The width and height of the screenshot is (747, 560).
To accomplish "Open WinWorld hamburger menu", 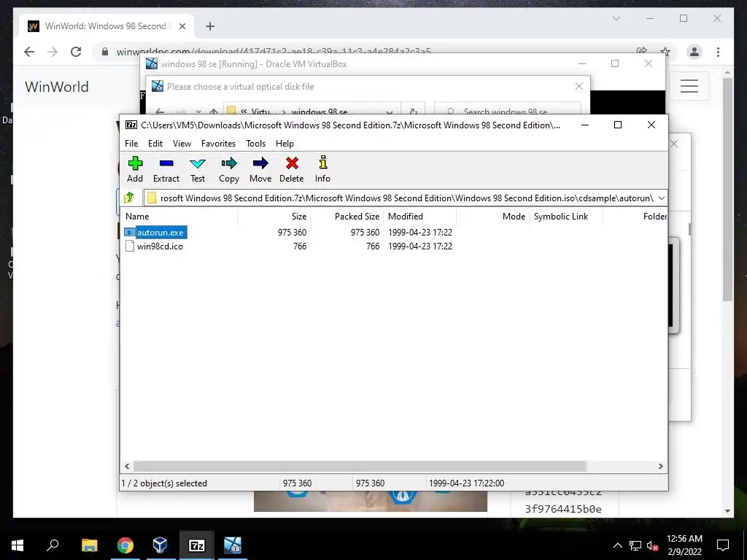I will 689,86.
